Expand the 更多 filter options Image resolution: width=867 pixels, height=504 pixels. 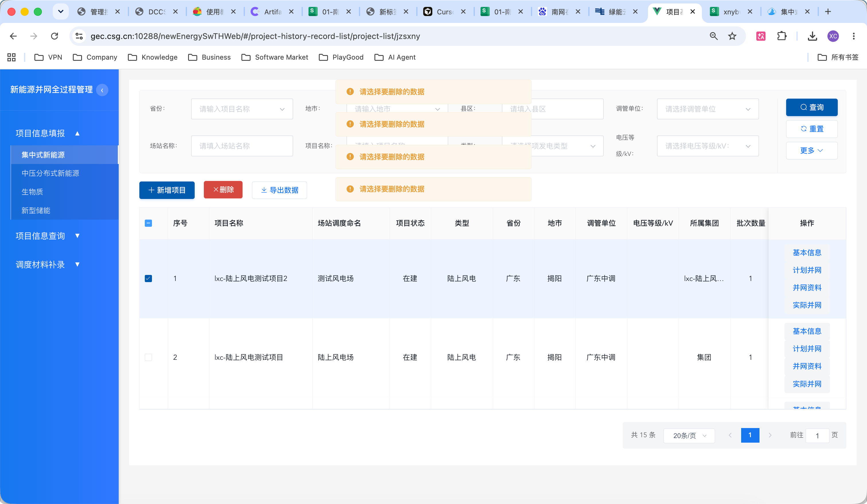click(x=812, y=151)
